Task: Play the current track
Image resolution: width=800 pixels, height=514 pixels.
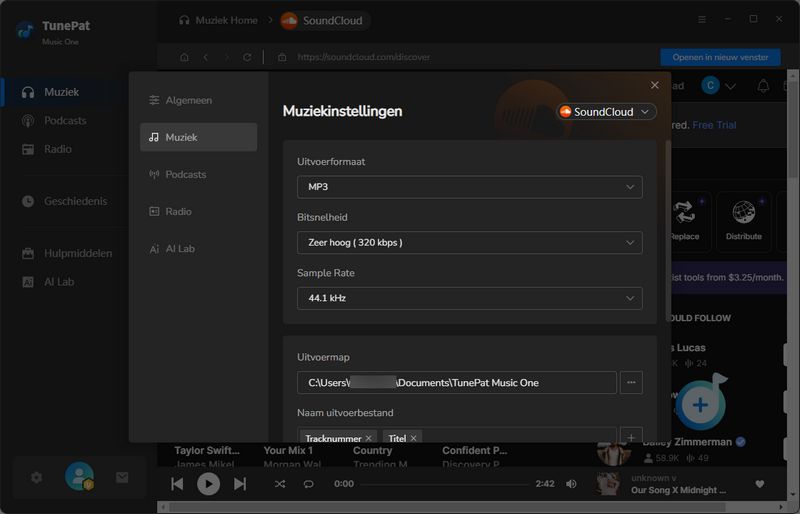Action: (x=208, y=484)
